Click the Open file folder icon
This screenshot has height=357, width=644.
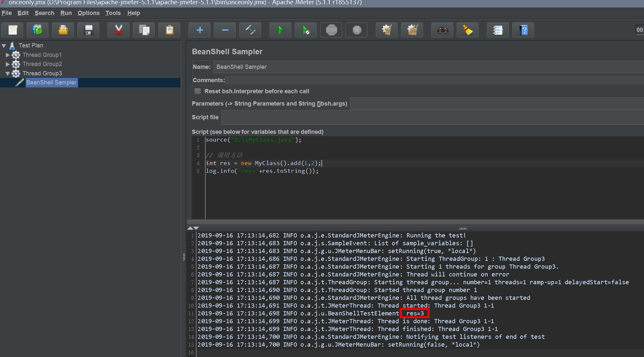click(x=63, y=30)
